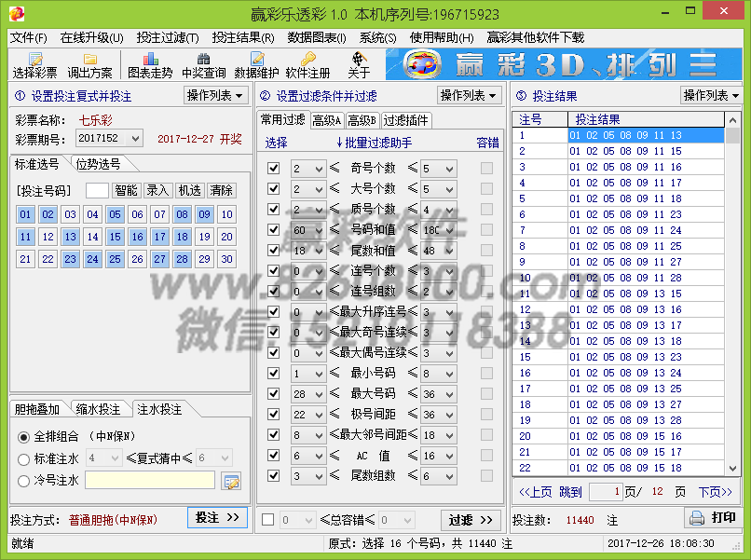Viewport: 751px width, 560px height.
Task: Open the 中奖查询 lookup tool
Action: click(x=203, y=65)
